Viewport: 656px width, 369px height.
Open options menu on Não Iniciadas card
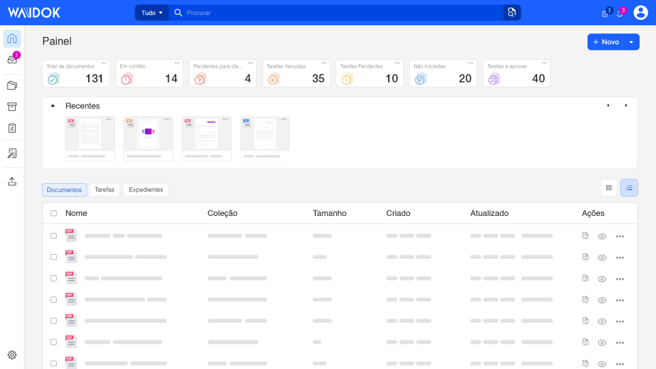(471, 63)
